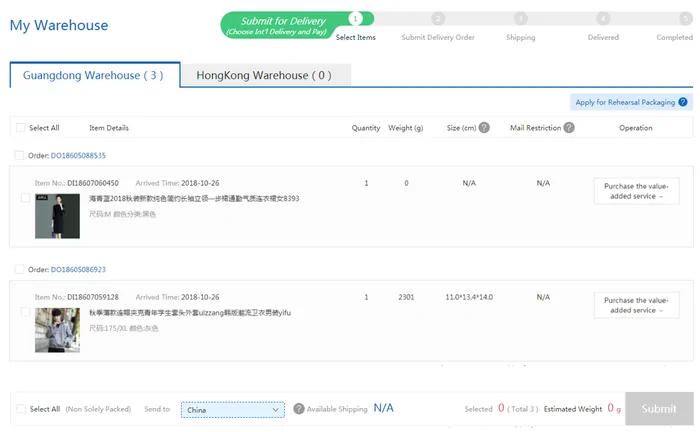Click the help icon next to Size (cm)
Viewport: 700px width, 432px height.
coord(484,128)
